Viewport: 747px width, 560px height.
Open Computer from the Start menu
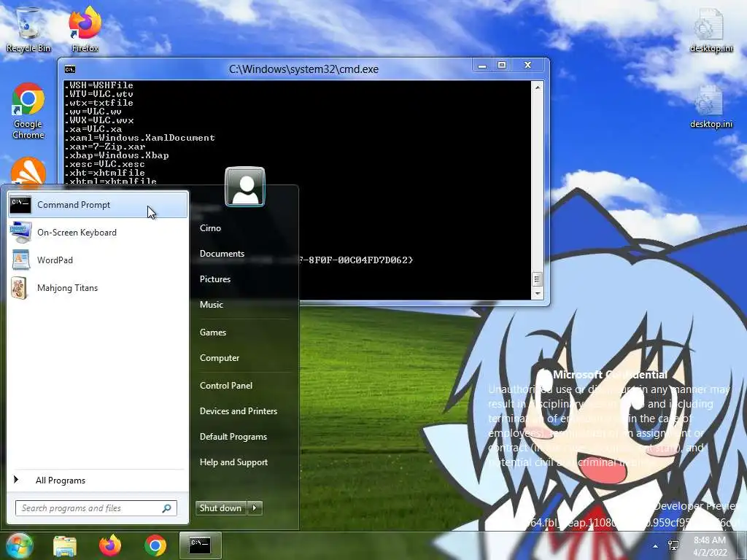[x=220, y=358]
